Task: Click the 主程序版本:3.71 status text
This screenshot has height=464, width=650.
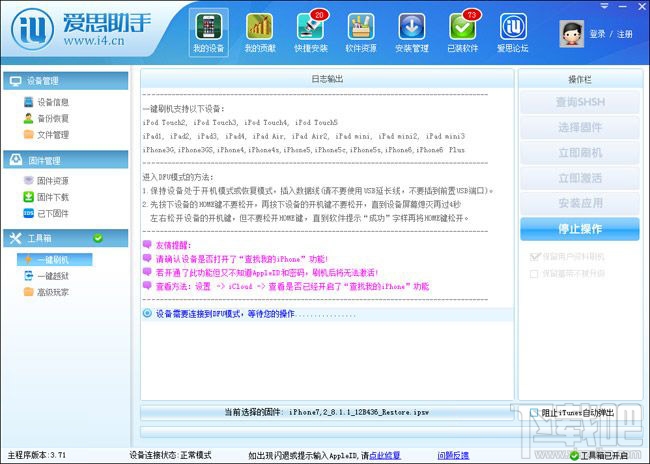Action: click(x=36, y=455)
